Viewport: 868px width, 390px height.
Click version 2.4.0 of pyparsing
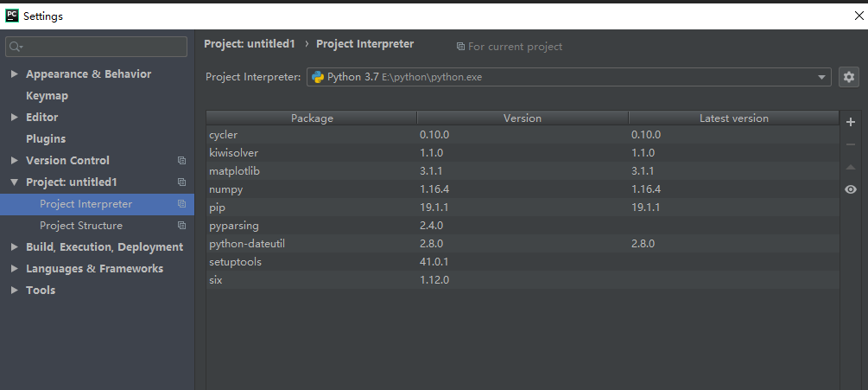(x=431, y=226)
